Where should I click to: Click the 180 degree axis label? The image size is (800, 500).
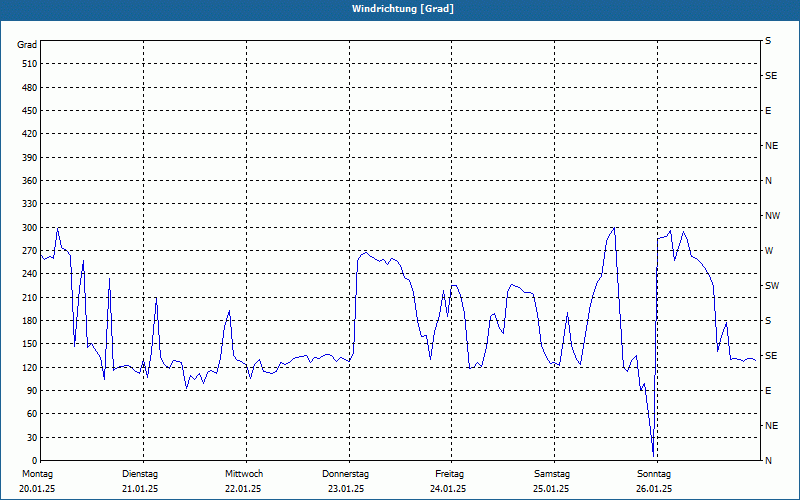coord(30,321)
